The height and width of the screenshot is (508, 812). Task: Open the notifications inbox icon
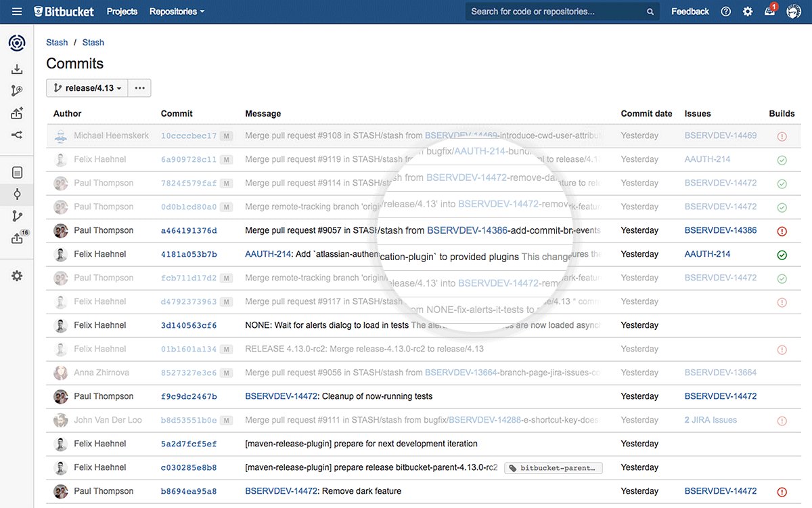click(x=769, y=12)
